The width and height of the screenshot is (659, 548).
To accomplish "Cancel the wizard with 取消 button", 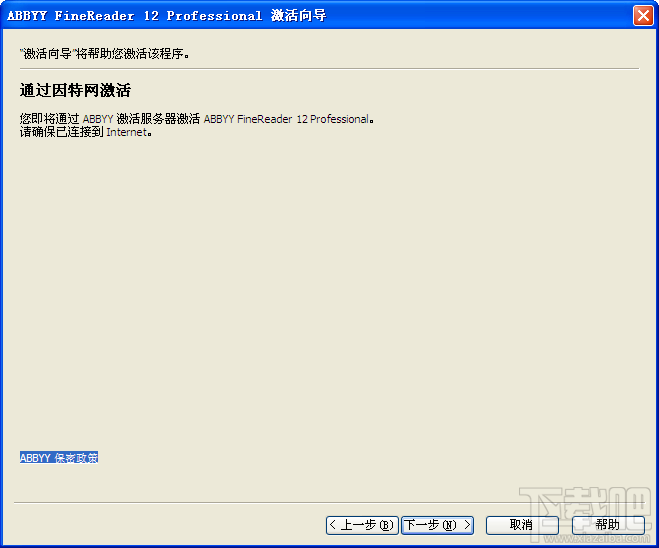I will tap(522, 525).
